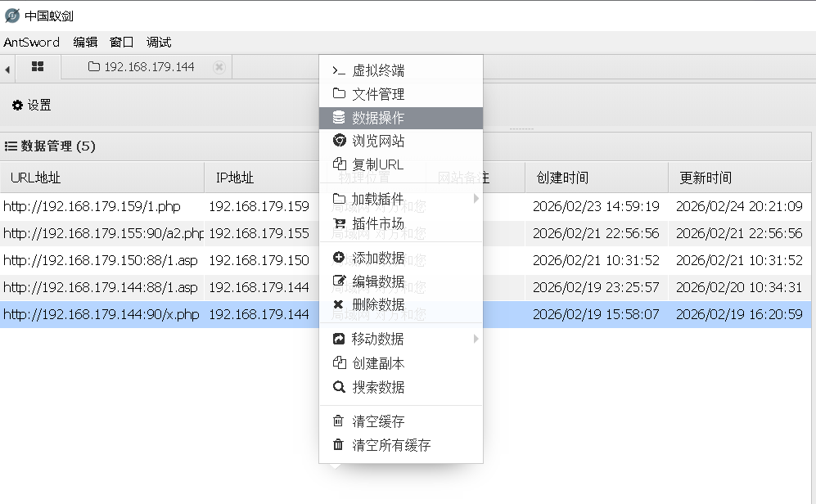Open the 编辑 menu

(x=85, y=42)
